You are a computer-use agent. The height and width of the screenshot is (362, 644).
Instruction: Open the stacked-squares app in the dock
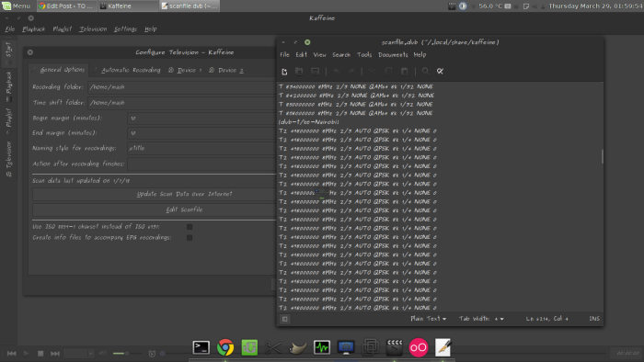[370, 347]
